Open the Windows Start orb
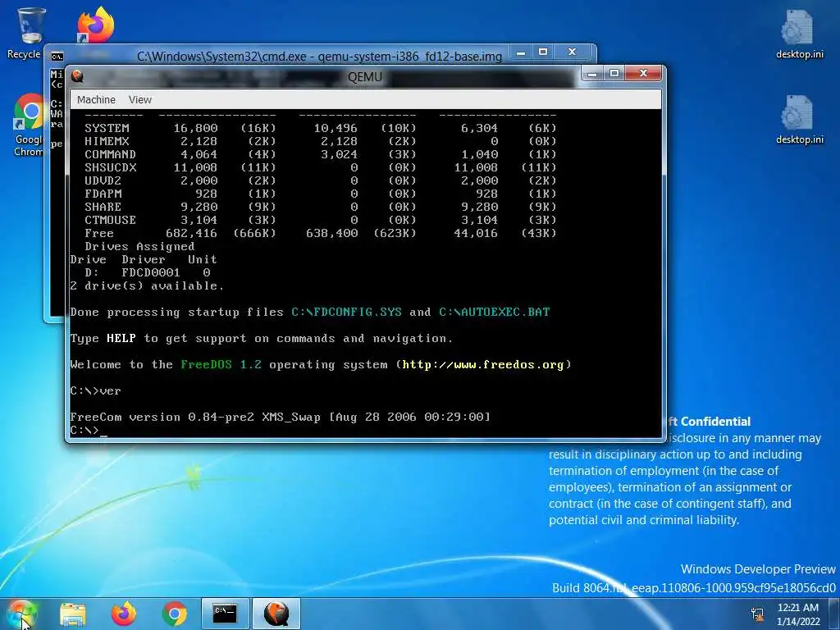Image resolution: width=840 pixels, height=630 pixels. tap(21, 614)
